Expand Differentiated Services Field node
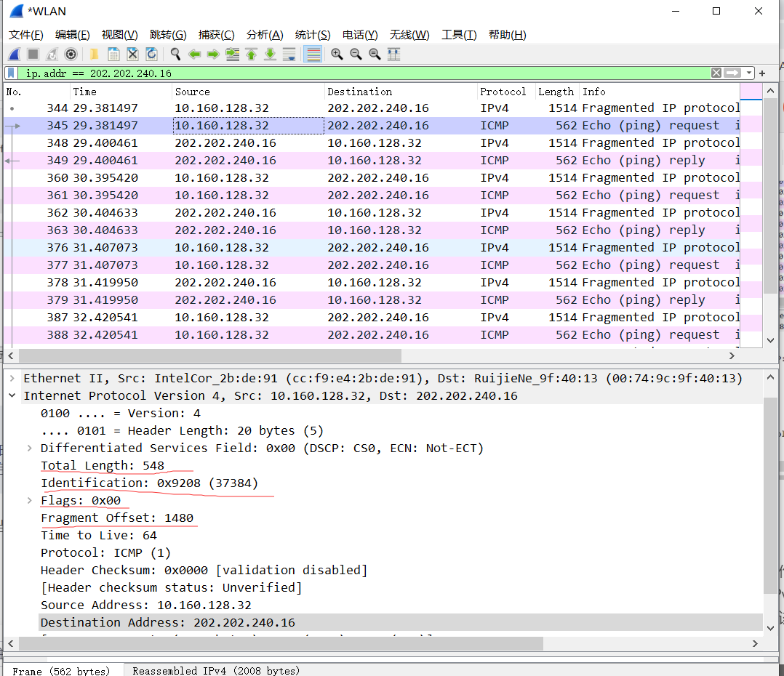Image resolution: width=784 pixels, height=676 pixels. (x=30, y=448)
